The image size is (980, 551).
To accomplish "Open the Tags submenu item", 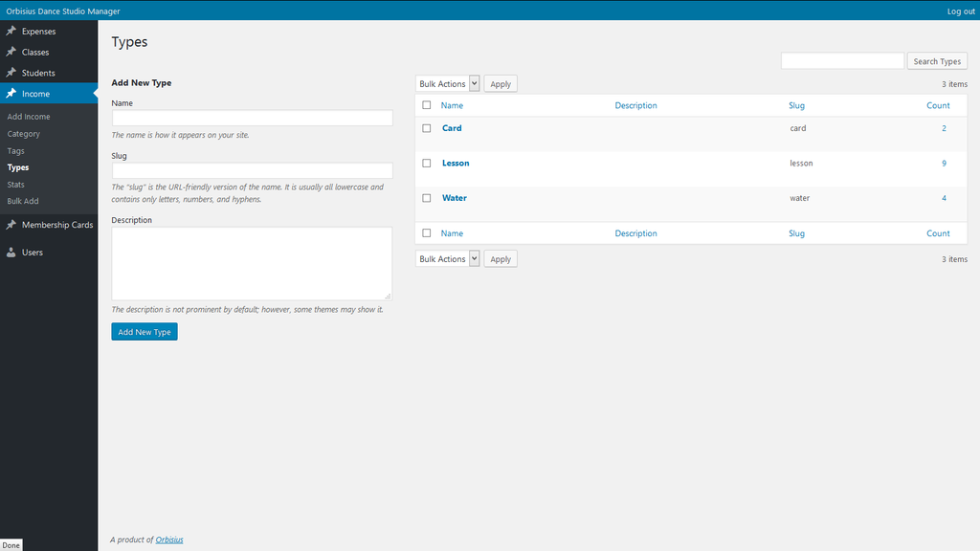I will click(x=15, y=150).
